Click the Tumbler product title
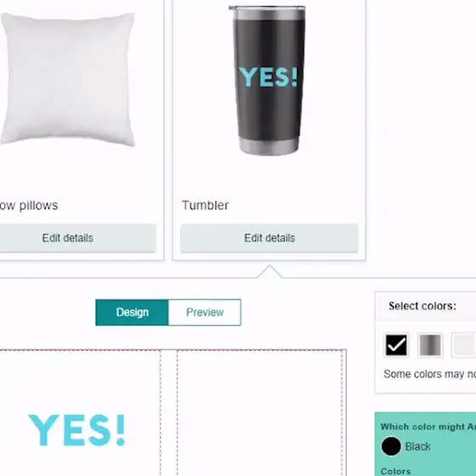Image resolution: width=476 pixels, height=476 pixels. point(205,205)
